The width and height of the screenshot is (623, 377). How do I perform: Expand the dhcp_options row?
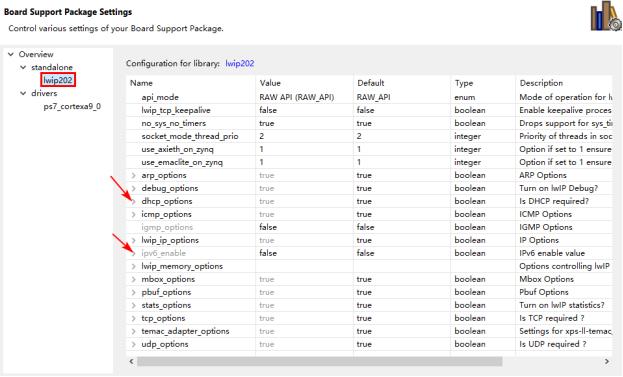(x=134, y=201)
